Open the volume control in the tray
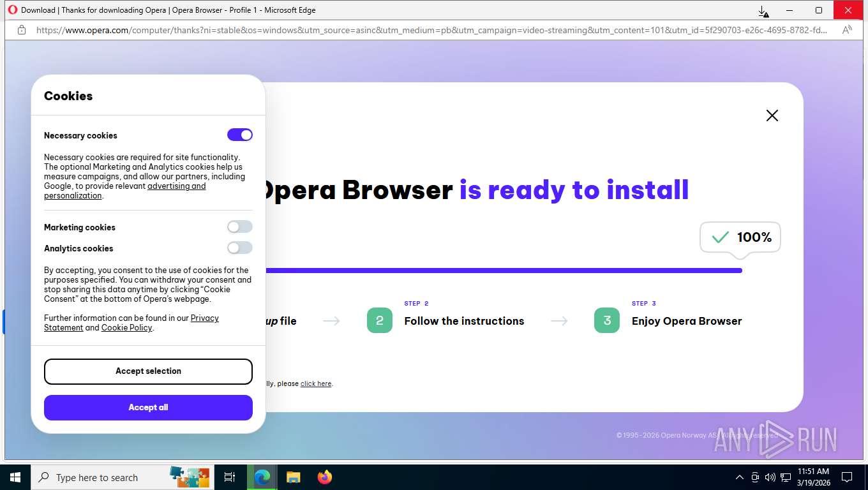Image resolution: width=868 pixels, height=490 pixels. (770, 477)
